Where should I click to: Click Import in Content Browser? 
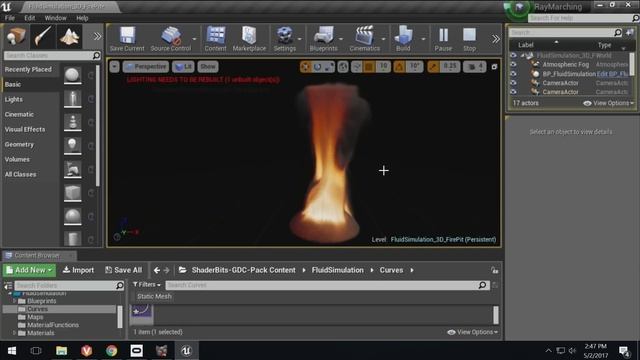(x=78, y=270)
